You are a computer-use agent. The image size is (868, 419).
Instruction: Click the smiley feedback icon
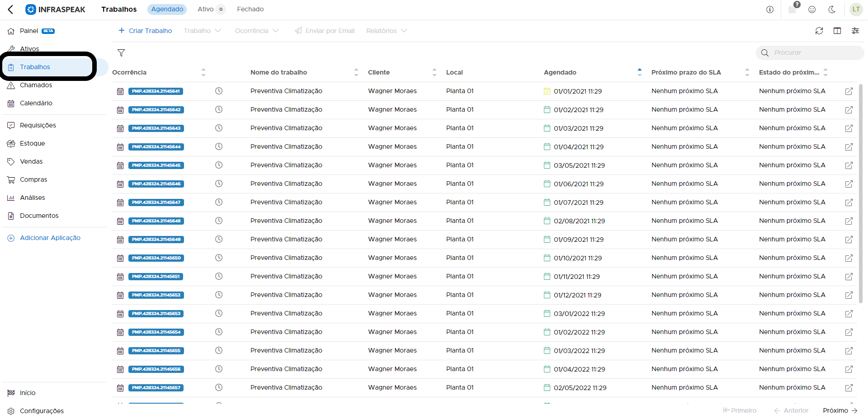tap(812, 9)
